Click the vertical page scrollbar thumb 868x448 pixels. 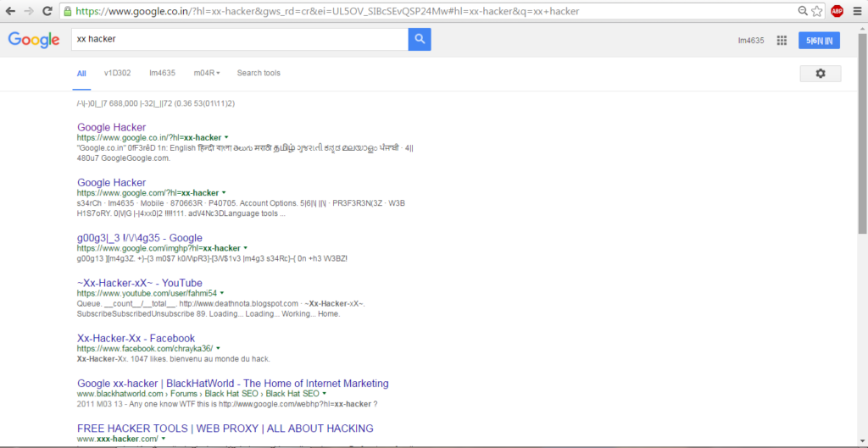862,133
